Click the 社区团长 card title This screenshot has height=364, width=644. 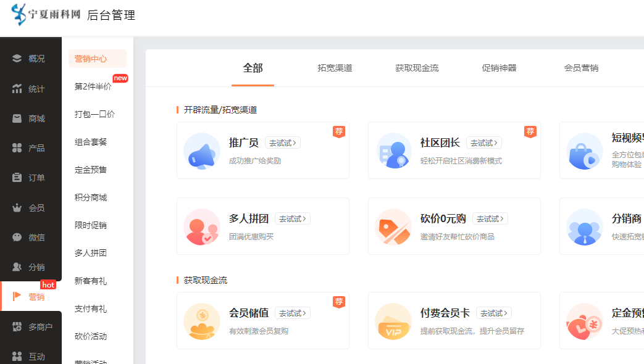pyautogui.click(x=440, y=143)
